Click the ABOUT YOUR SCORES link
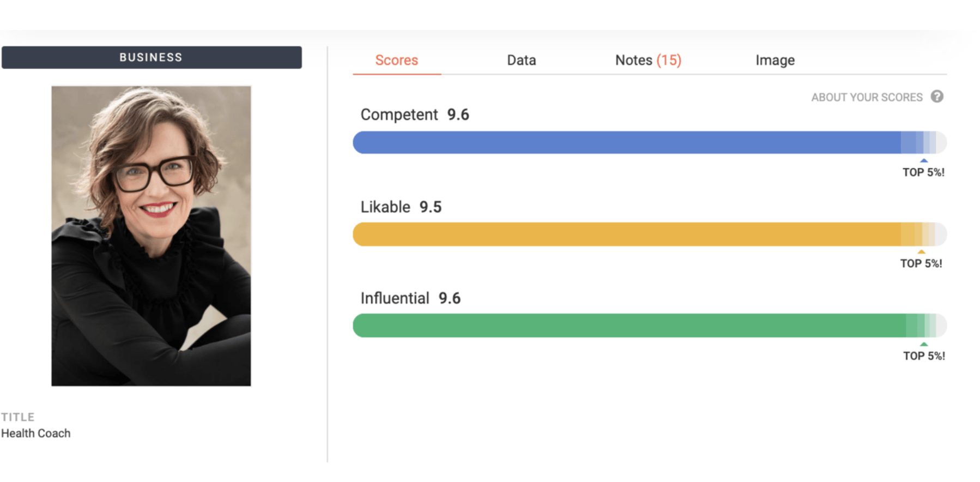 [x=867, y=97]
